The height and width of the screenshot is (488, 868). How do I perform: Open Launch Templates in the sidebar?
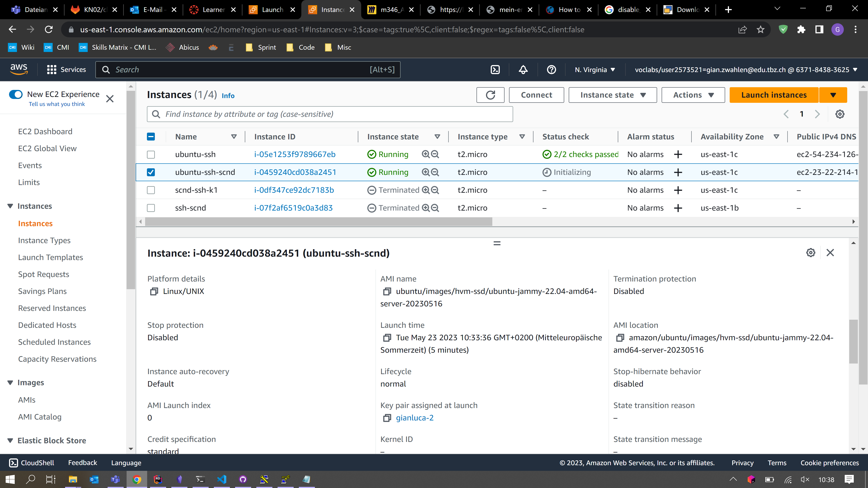tap(51, 257)
